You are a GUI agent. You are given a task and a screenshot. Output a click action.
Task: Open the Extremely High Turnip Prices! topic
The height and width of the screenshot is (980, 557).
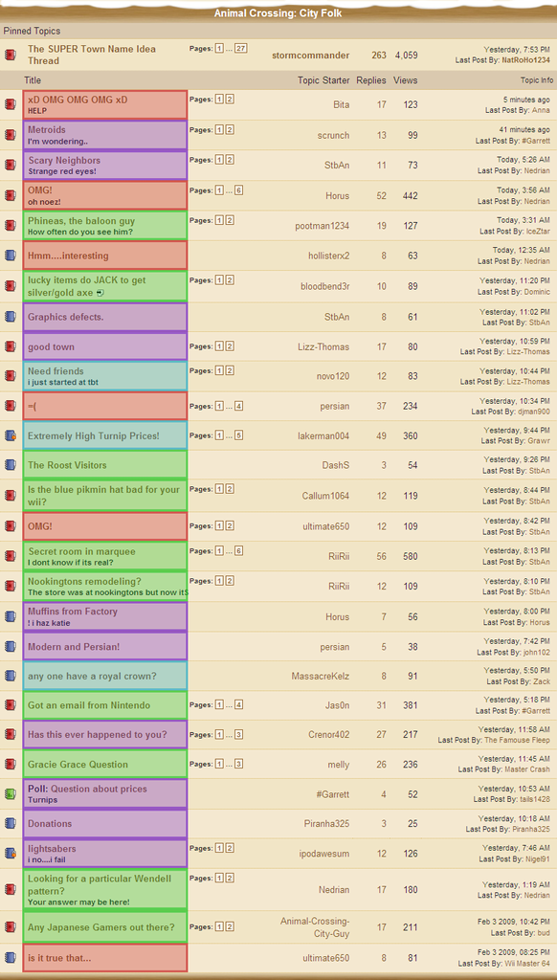(x=93, y=435)
